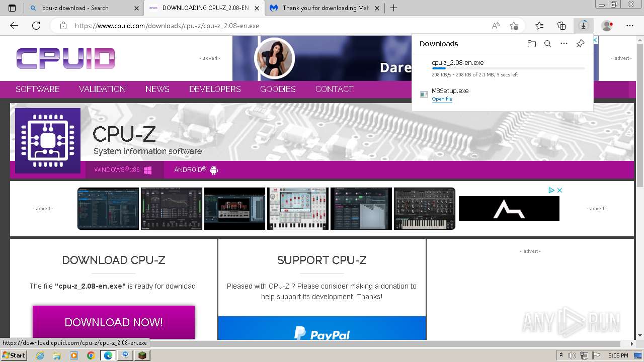Open the Favorites list icon
Viewport: 644px width, 362px height.
click(539, 26)
